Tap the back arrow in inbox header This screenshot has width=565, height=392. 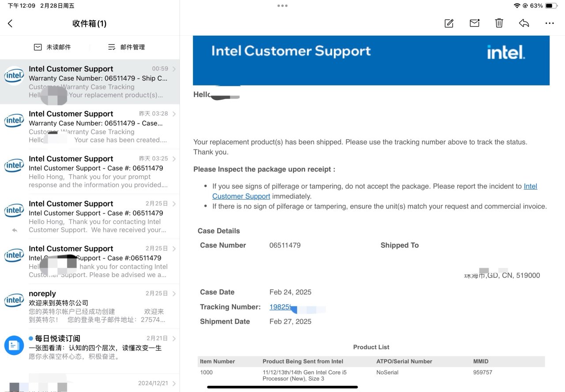coord(10,24)
